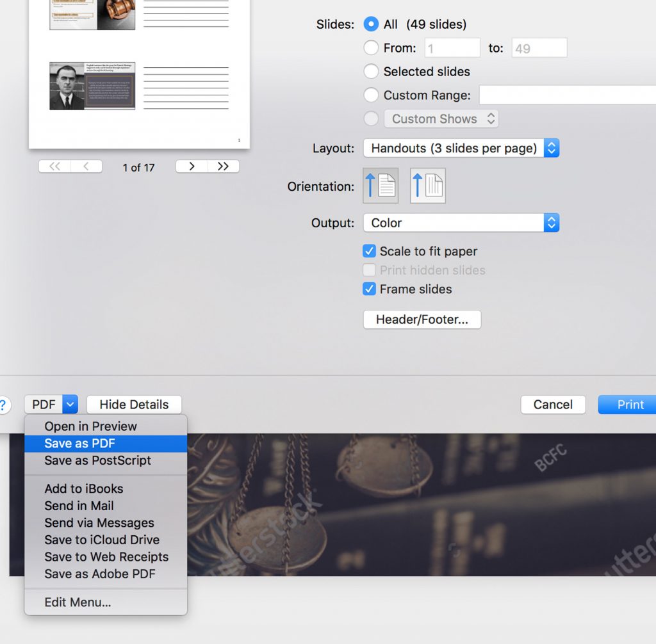Choose Open in Preview from menu
The image size is (656, 644).
pos(90,426)
